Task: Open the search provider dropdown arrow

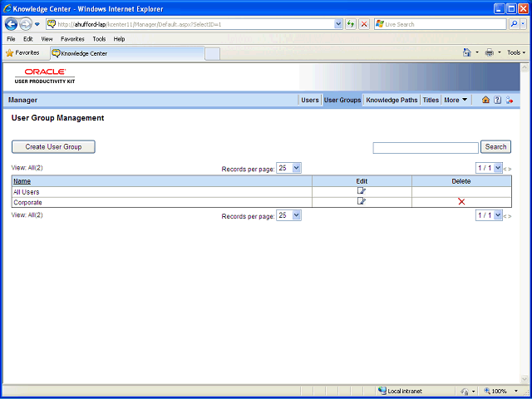Action: [523, 24]
